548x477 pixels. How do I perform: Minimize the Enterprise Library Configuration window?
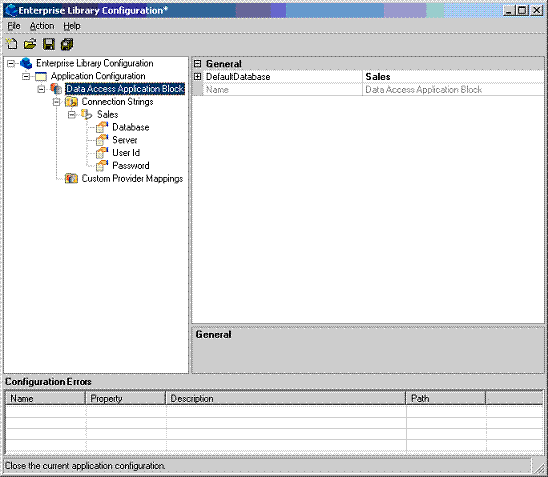pyautogui.click(x=509, y=10)
